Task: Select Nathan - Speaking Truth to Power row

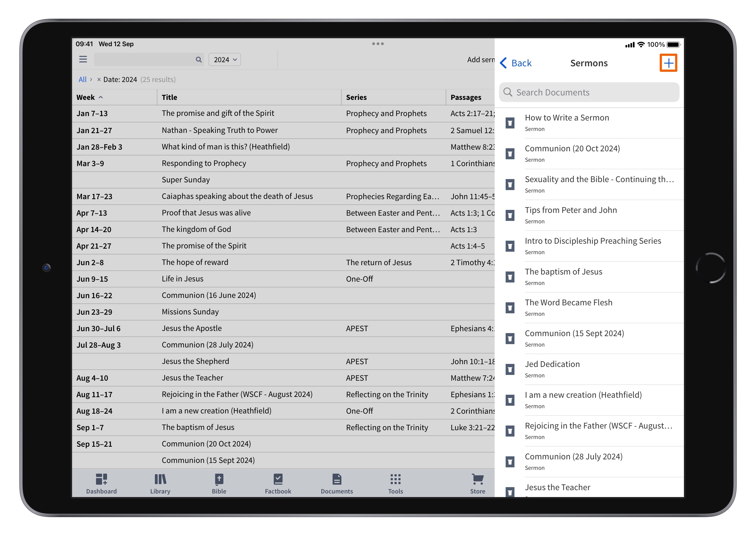Action: (283, 130)
